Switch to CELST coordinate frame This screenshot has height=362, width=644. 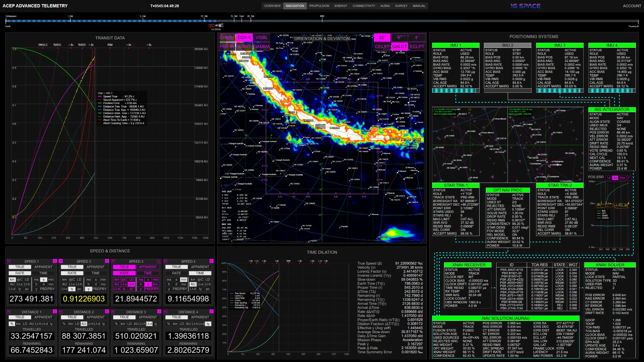(382, 47)
